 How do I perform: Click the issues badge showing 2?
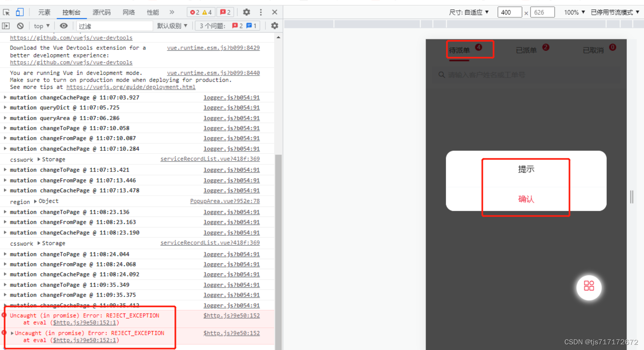tap(225, 12)
